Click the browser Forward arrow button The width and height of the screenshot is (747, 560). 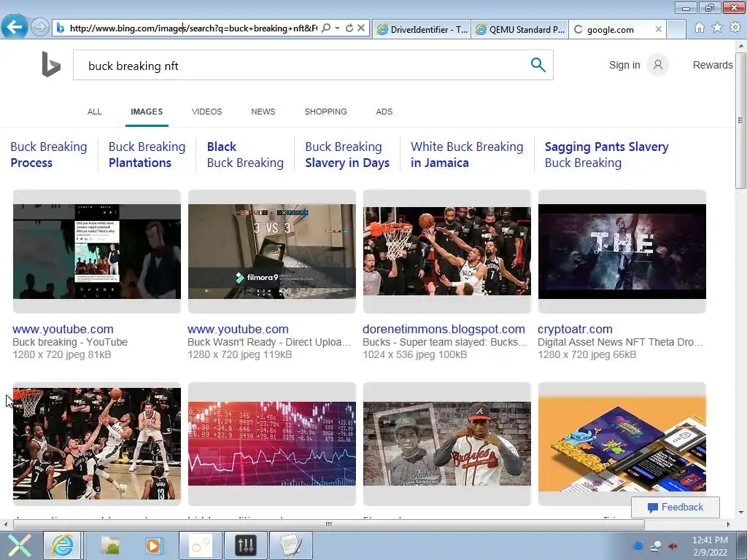[40, 27]
